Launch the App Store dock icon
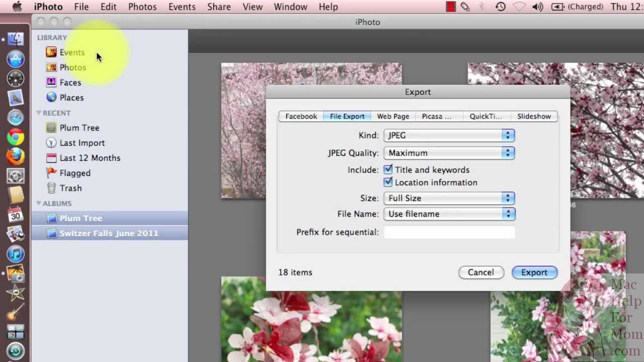This screenshot has width=644, height=362. point(16,59)
